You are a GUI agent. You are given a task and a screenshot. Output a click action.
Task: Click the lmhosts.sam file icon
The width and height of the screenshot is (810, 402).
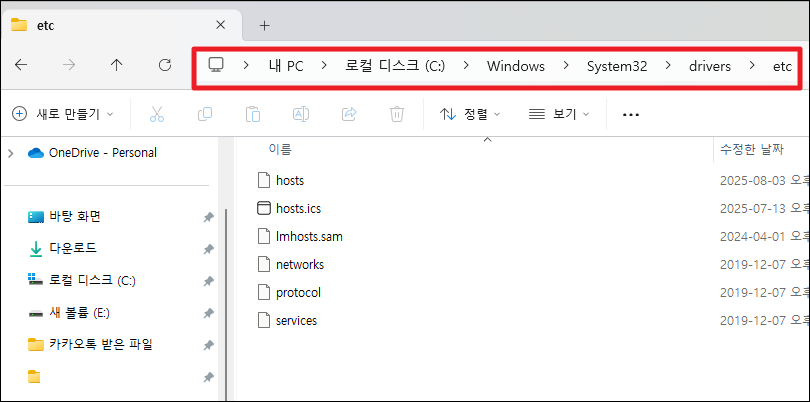[264, 236]
